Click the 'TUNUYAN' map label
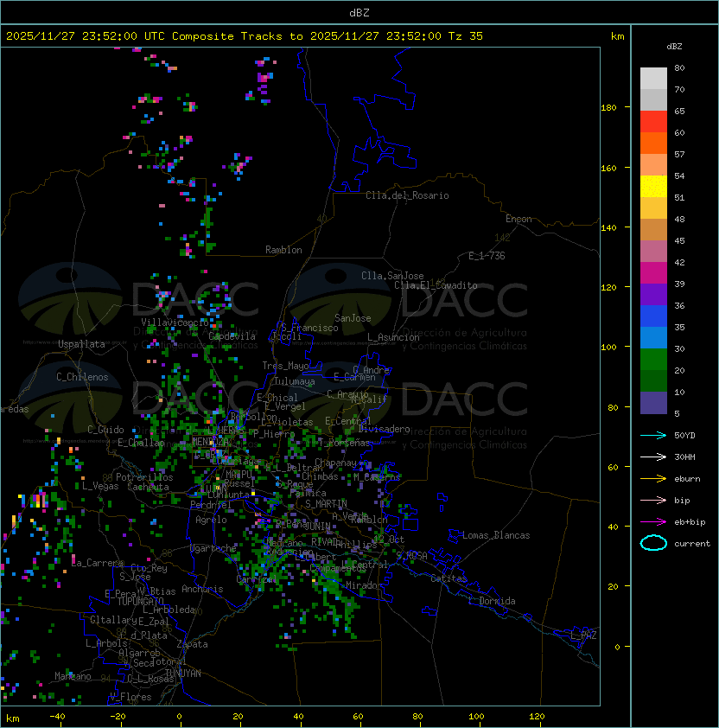 tap(183, 673)
